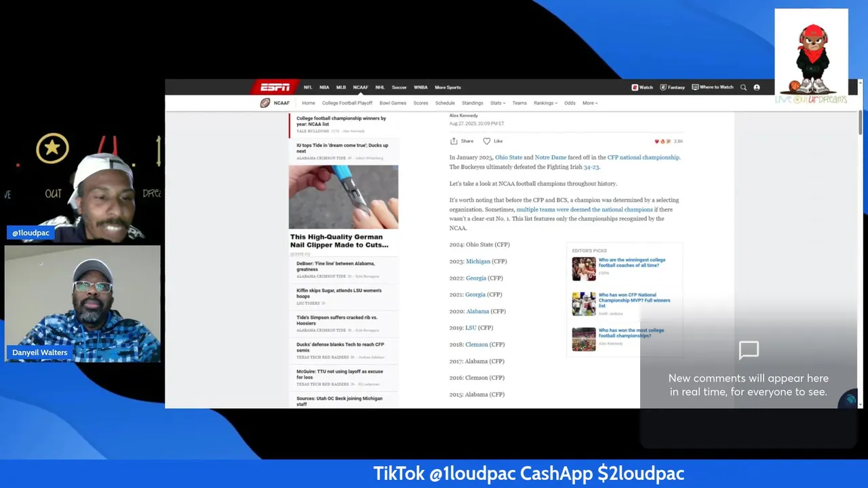Screen dimensions: 868x488
Task: Open CFP National Championship MVP winners article
Action: click(x=634, y=300)
